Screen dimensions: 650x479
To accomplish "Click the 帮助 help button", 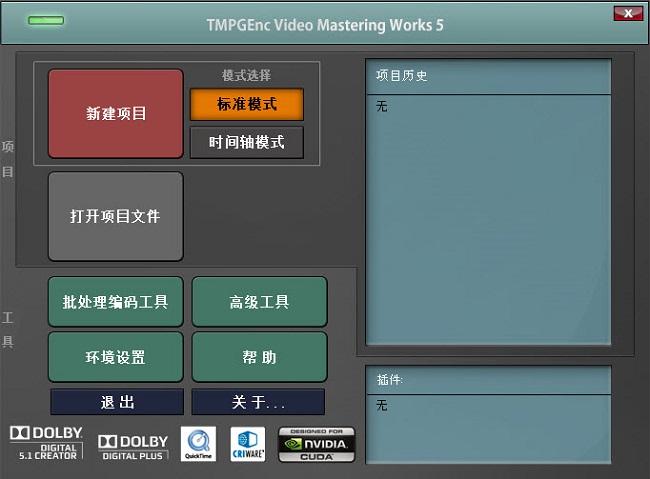I will click(259, 357).
